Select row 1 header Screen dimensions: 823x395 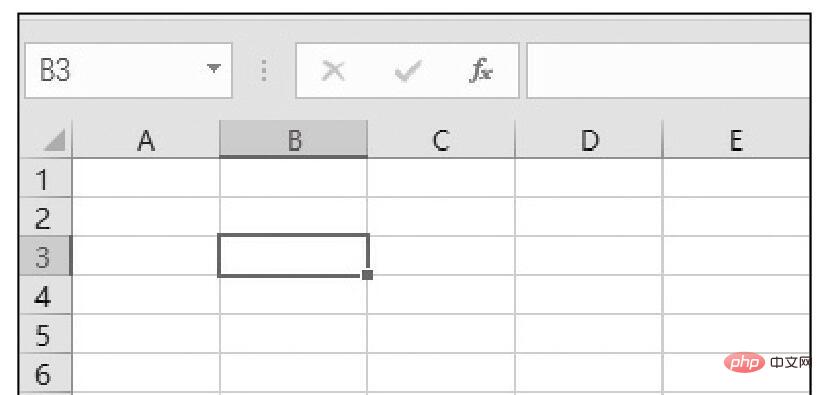[x=45, y=178]
